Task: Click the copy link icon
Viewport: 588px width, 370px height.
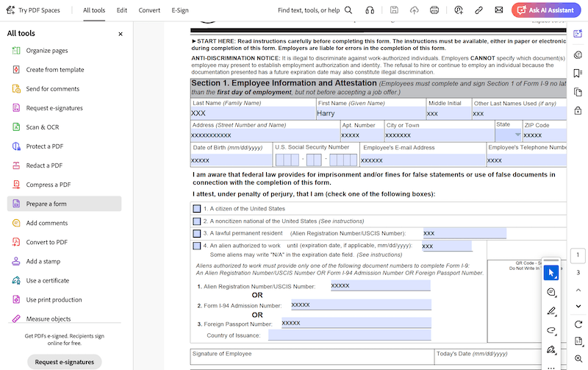Action: (478, 10)
